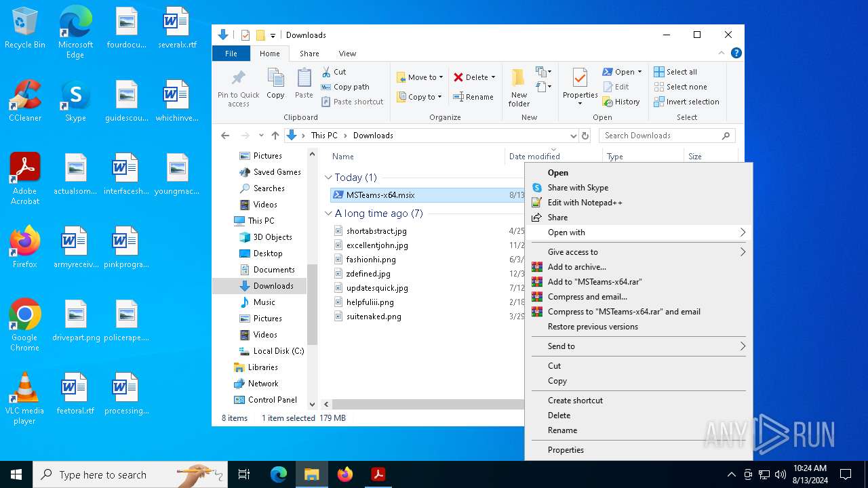Open the File ribbon tab
This screenshot has width=868, height=488.
231,54
